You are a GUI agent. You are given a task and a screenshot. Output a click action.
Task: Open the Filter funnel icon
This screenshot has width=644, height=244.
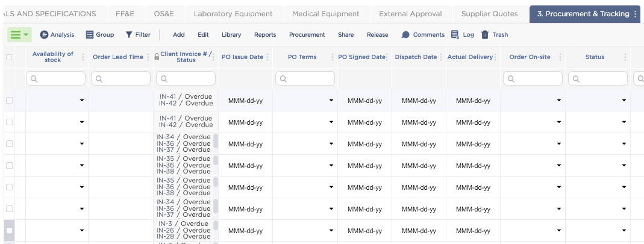tap(129, 35)
